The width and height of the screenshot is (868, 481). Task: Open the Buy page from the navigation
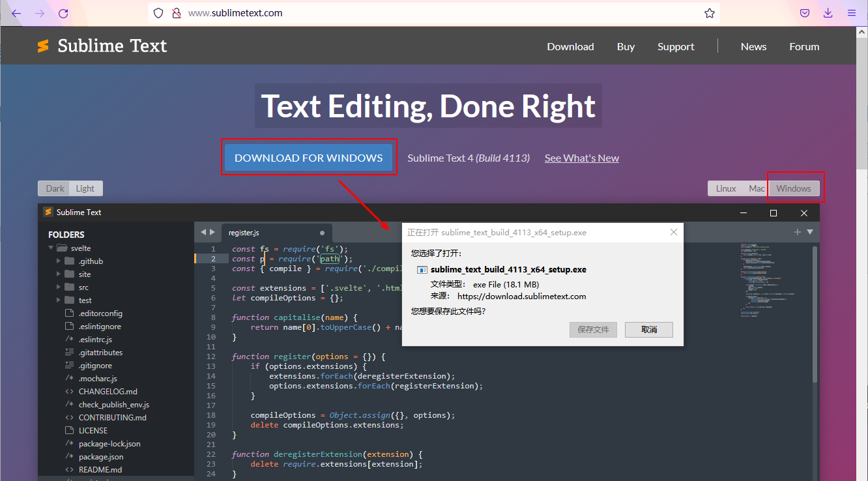coord(626,46)
